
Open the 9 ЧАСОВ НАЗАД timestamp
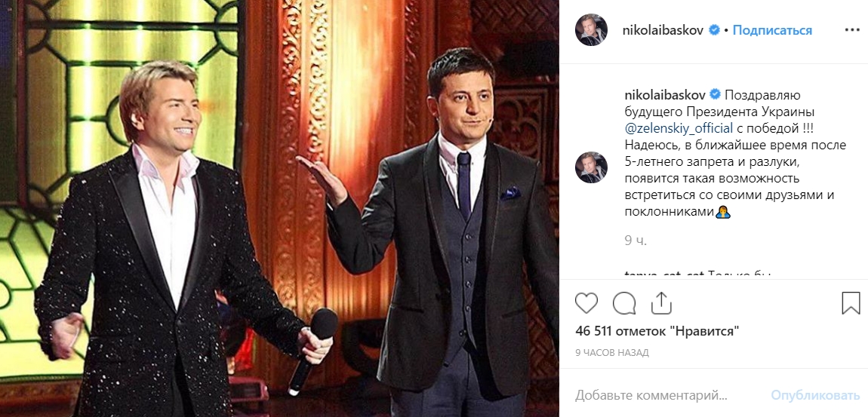[x=611, y=352]
